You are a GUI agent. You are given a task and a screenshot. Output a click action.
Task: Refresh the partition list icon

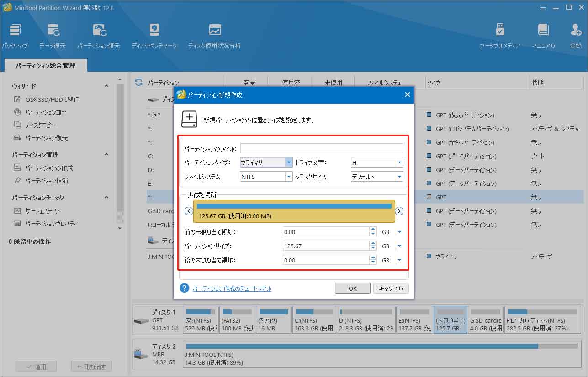pos(138,83)
